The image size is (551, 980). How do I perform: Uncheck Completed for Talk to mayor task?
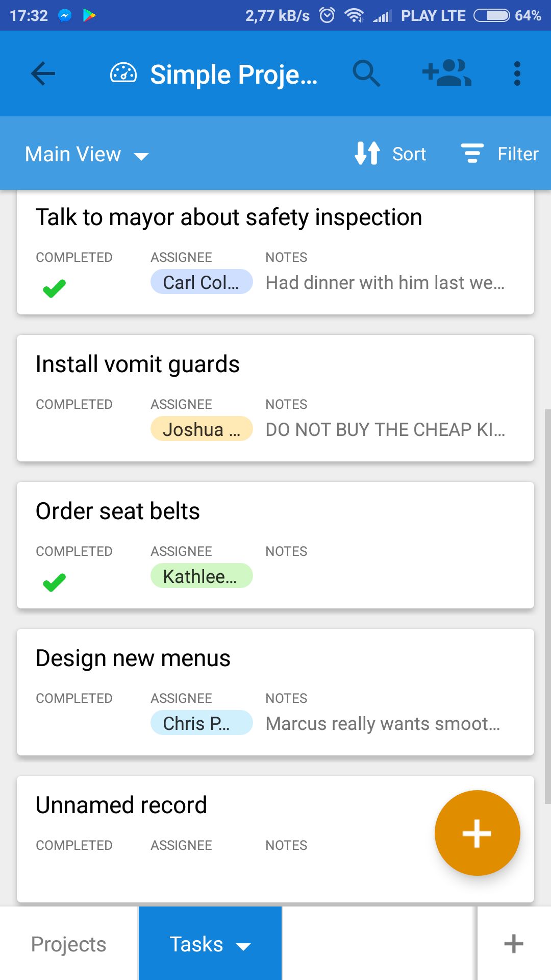click(x=55, y=288)
